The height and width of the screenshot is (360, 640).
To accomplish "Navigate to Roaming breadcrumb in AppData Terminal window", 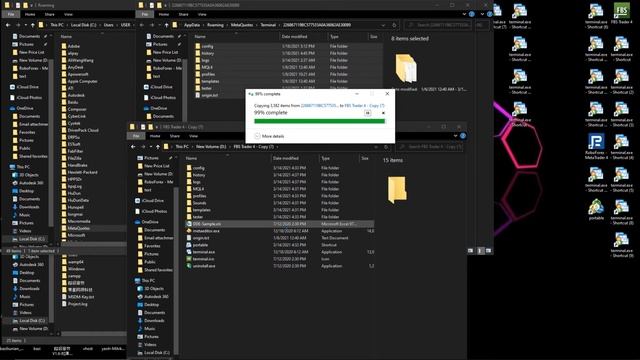I will (215, 25).
